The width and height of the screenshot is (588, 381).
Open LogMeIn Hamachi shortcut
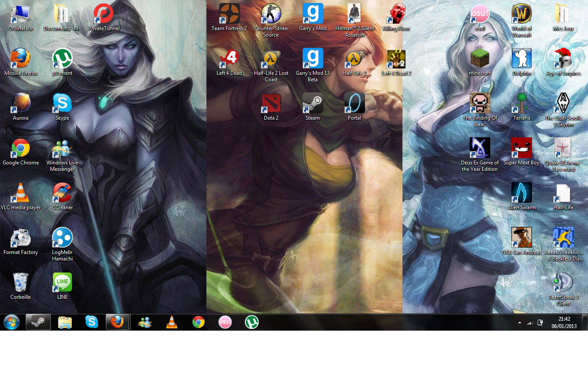click(x=62, y=245)
